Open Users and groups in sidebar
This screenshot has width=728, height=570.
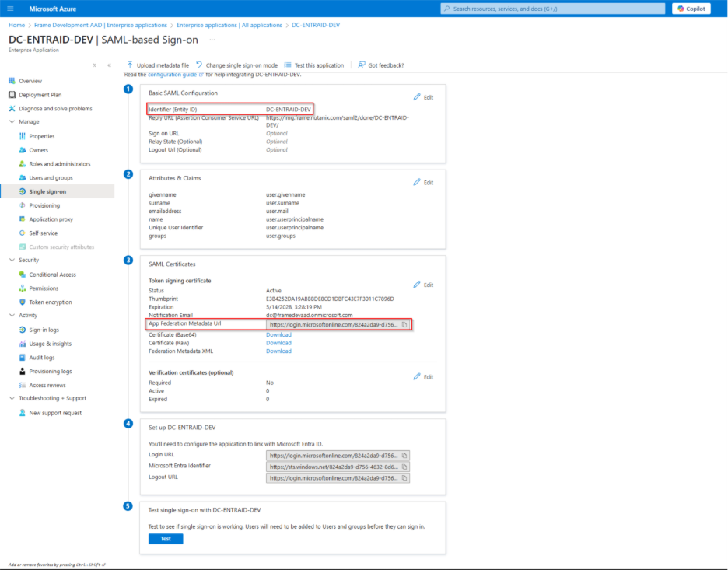click(x=51, y=178)
